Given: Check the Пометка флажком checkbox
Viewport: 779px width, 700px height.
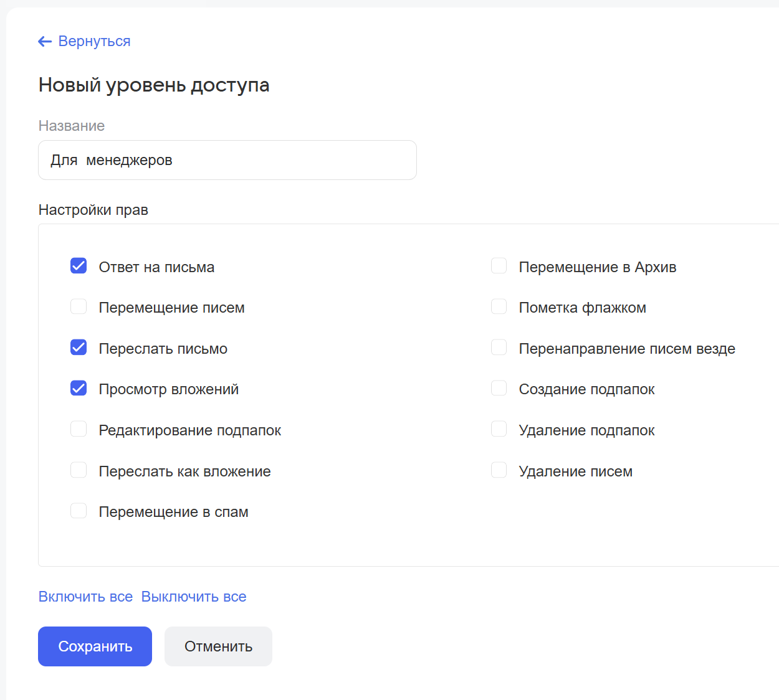Looking at the screenshot, I should tap(499, 307).
